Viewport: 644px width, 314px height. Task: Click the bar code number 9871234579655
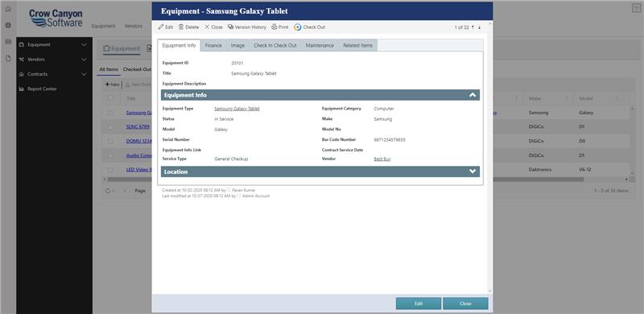tap(390, 140)
